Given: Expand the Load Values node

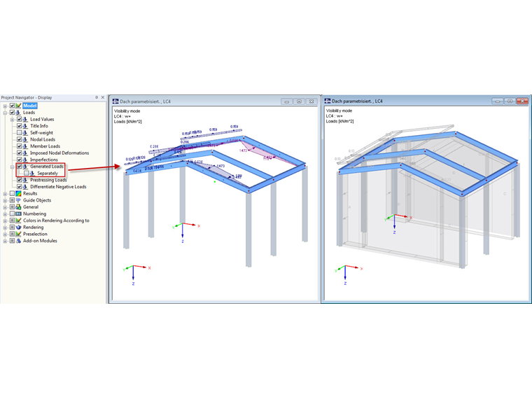Looking at the screenshot, I should tap(12, 120).
